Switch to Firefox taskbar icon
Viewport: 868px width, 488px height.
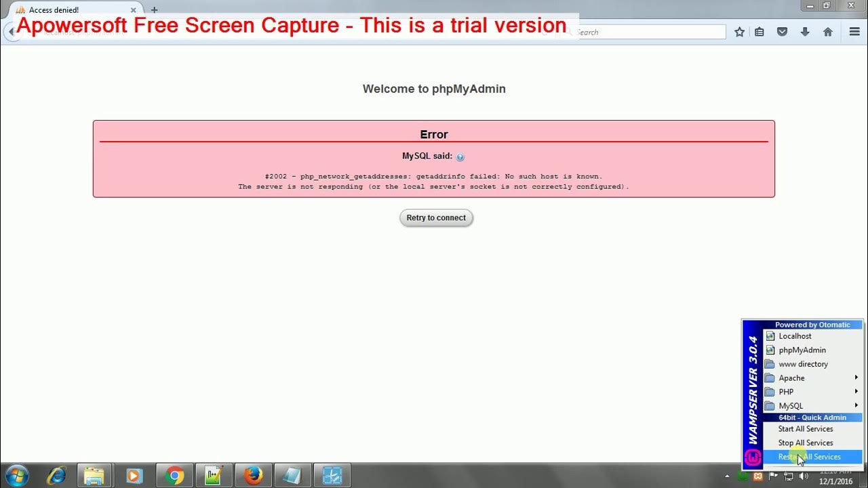point(253,476)
